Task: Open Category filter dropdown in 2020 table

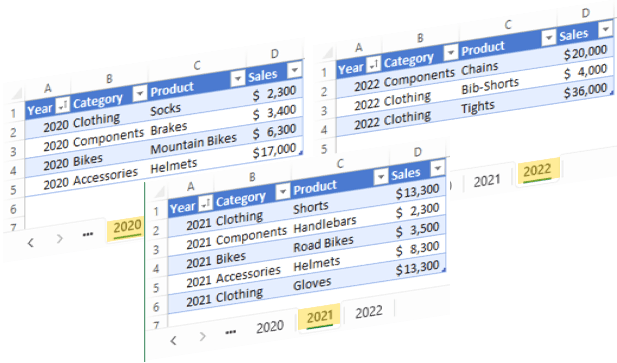Action: (x=139, y=94)
